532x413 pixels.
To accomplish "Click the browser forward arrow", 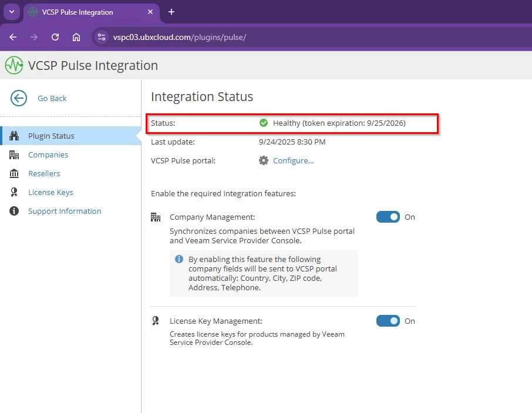I will click(x=34, y=37).
